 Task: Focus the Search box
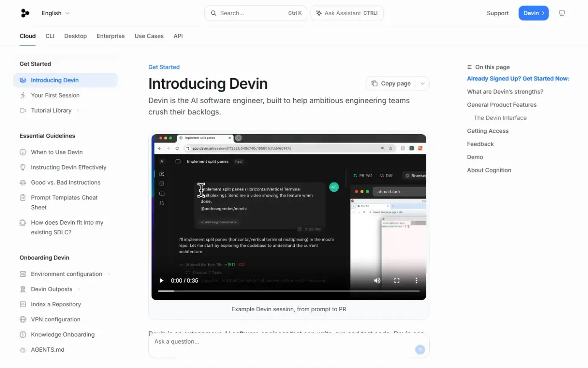256,13
